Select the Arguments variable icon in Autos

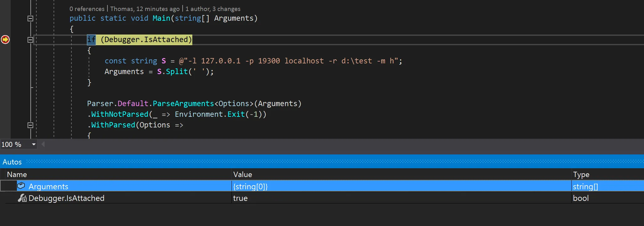coord(21,186)
